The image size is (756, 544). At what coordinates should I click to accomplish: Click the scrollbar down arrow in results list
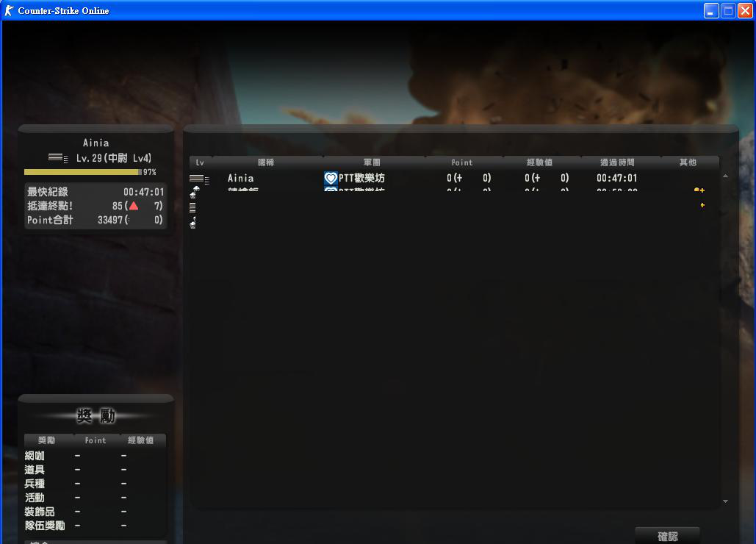point(726,501)
